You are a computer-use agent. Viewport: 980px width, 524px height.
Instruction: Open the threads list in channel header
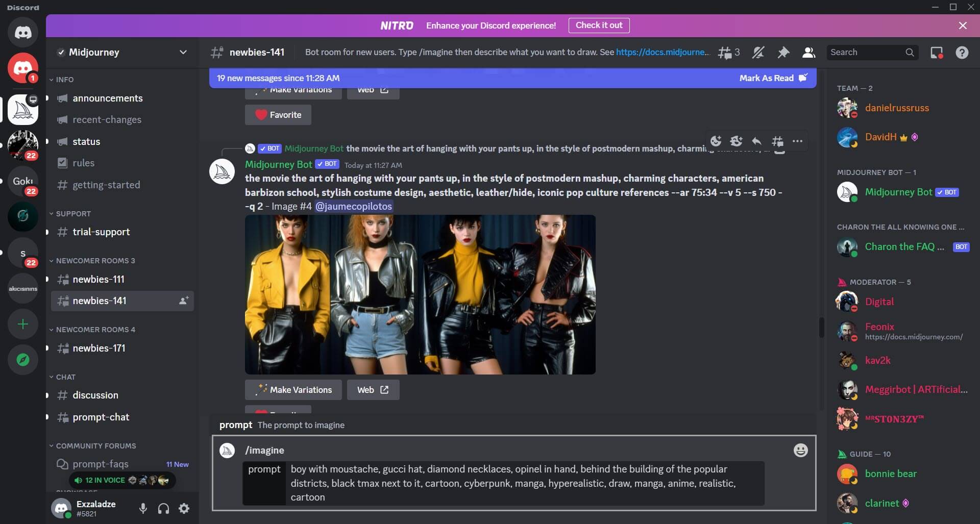(728, 52)
